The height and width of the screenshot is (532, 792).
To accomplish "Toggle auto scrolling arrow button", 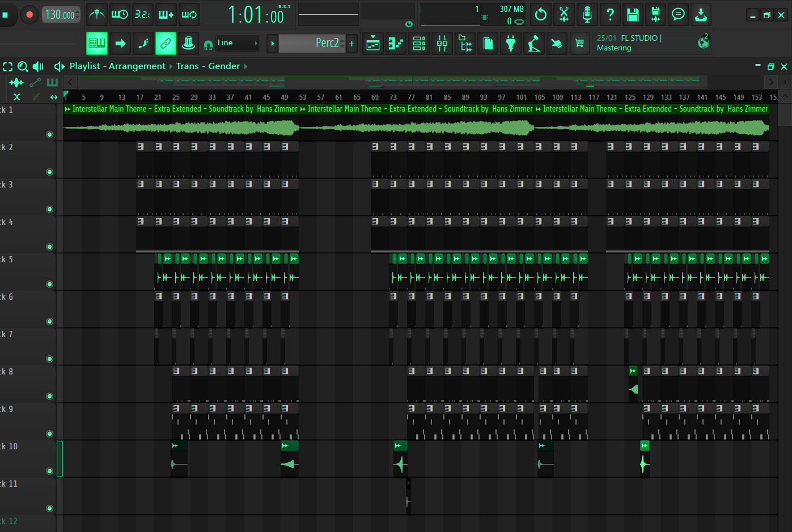I will point(120,43).
